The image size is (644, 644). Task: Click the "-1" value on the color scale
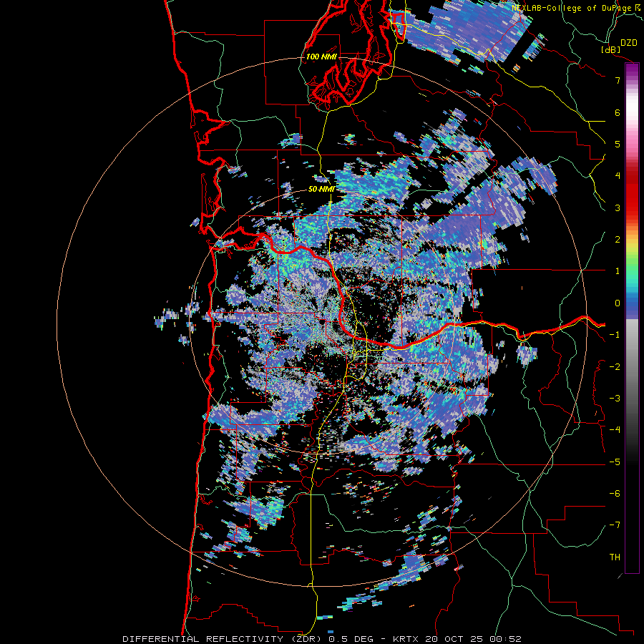click(615, 335)
